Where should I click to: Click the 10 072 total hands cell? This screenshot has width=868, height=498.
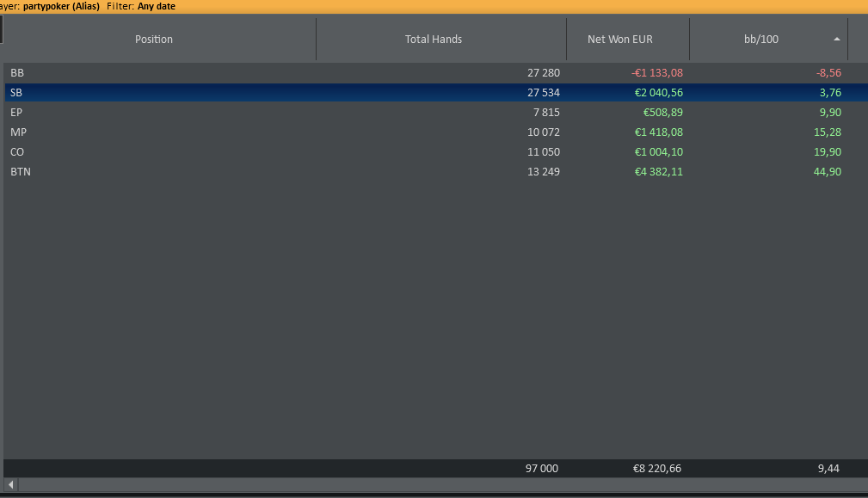coord(543,132)
